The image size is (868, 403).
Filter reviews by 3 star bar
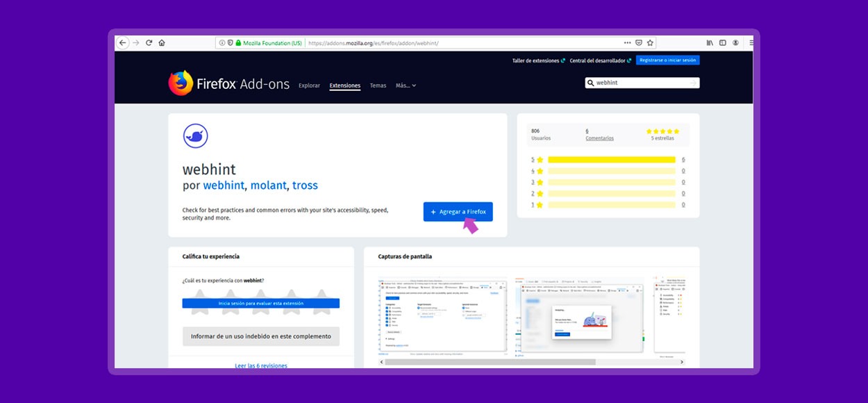pyautogui.click(x=611, y=182)
